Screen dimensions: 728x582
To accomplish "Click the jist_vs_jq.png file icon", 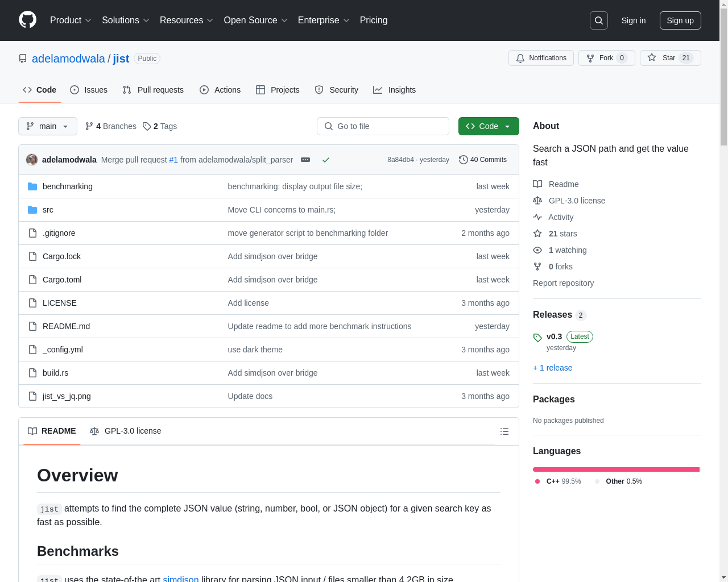I will click(32, 396).
